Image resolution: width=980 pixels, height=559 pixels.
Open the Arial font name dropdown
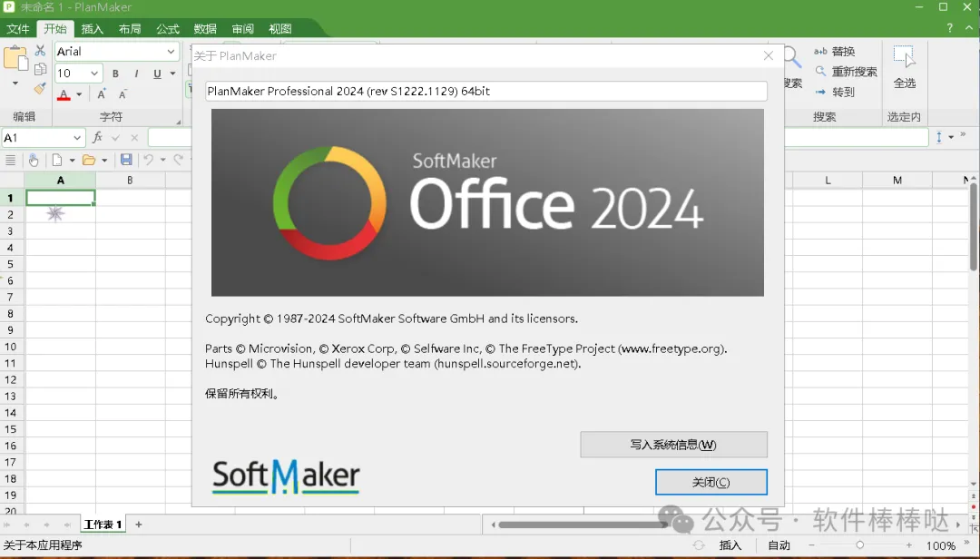tap(171, 52)
